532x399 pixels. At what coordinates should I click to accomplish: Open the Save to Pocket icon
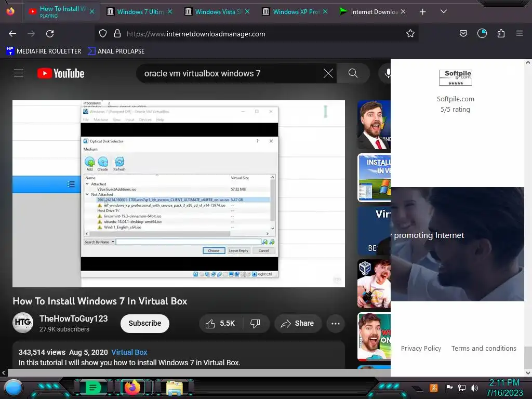[x=463, y=33]
